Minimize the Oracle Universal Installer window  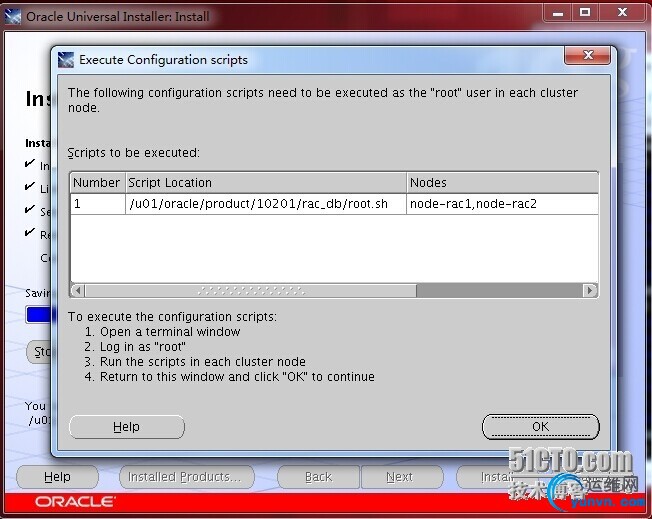[x=558, y=13]
